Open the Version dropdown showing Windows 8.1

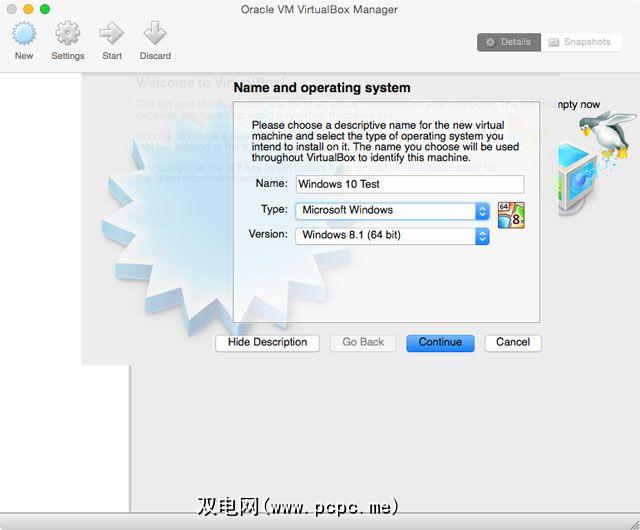[x=392, y=236]
